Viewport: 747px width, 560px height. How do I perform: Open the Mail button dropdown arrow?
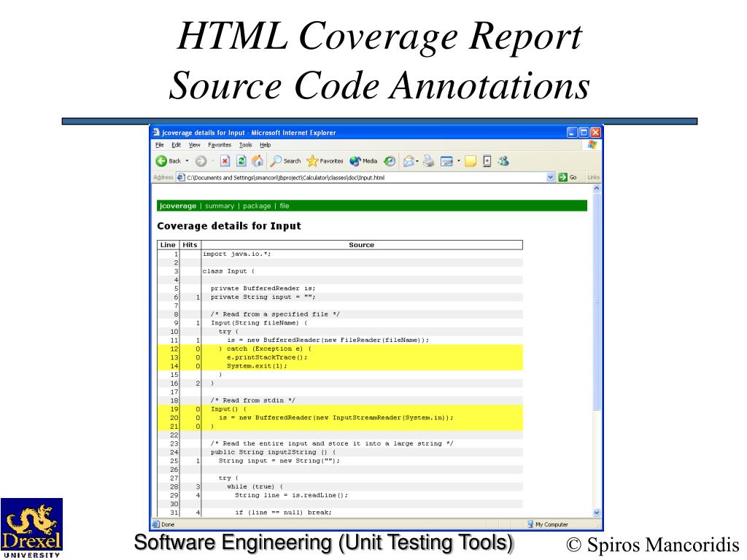[417, 161]
